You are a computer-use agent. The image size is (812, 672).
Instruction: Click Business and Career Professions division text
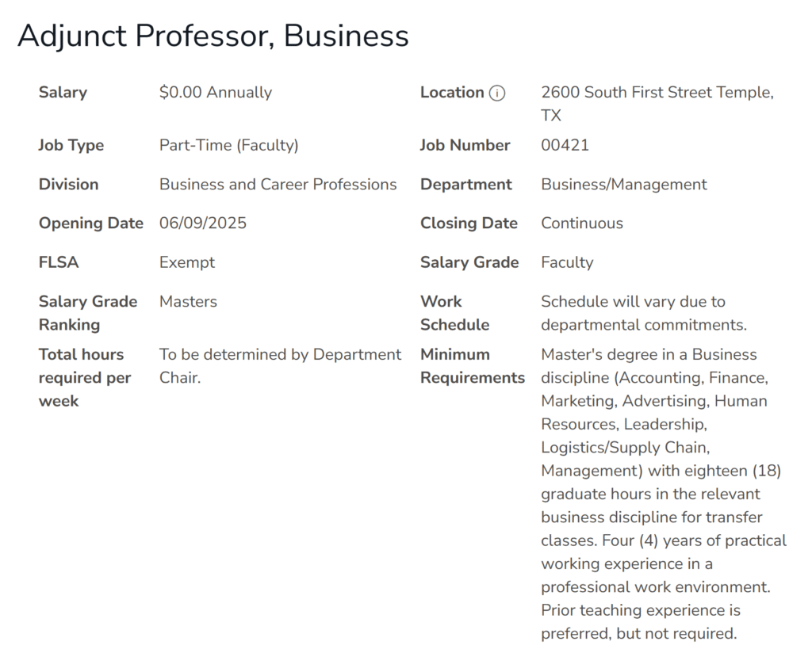[x=278, y=185]
